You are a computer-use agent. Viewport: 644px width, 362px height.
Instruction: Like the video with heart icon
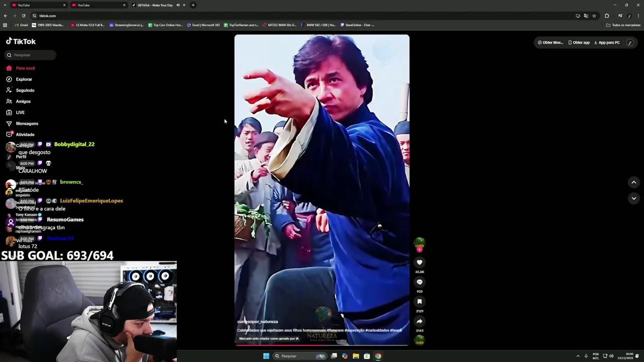pyautogui.click(x=419, y=262)
